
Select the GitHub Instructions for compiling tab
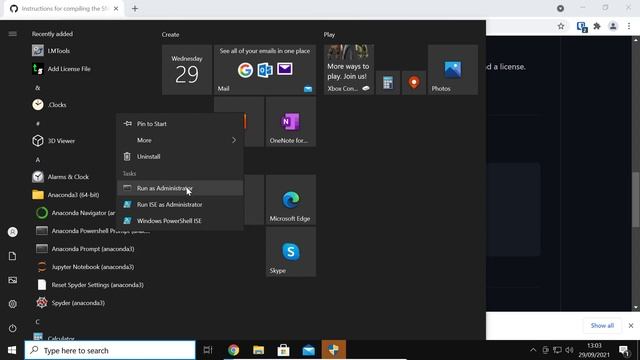pos(64,9)
